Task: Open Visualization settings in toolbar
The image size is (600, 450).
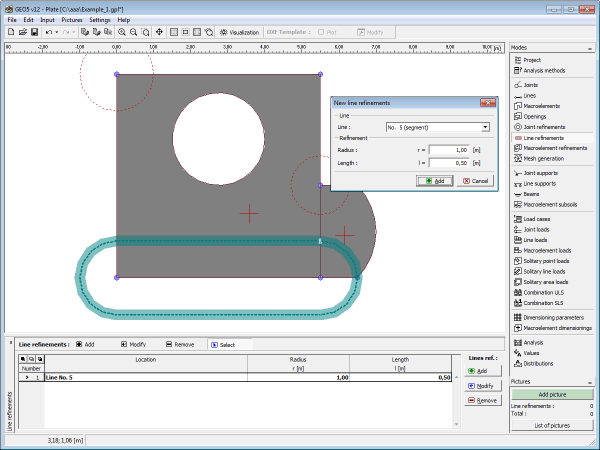Action: pos(239,32)
